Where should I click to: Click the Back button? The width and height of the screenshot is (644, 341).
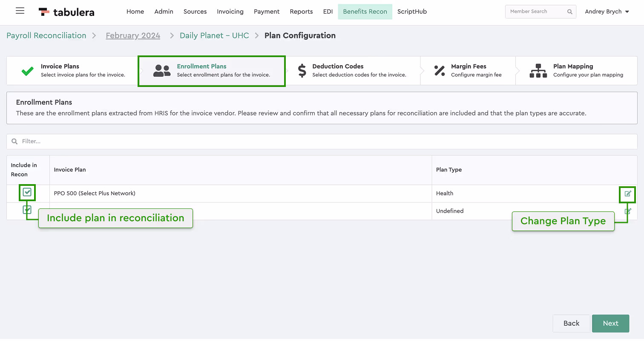571,324
